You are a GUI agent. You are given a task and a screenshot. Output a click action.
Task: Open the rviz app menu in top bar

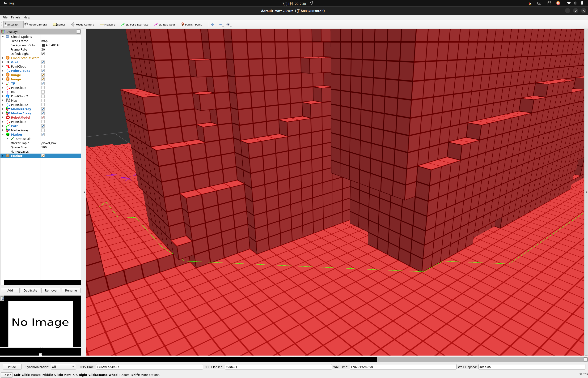click(9, 3)
